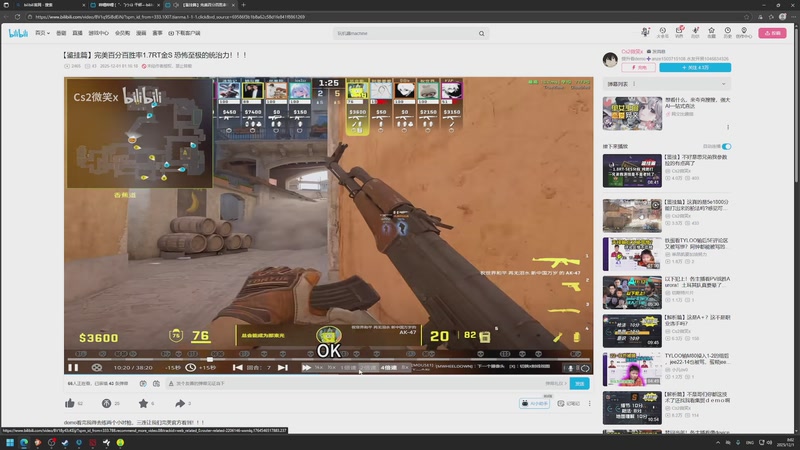Open the 弹幕礼仪 link
The width and height of the screenshot is (800, 450).
coord(556,383)
